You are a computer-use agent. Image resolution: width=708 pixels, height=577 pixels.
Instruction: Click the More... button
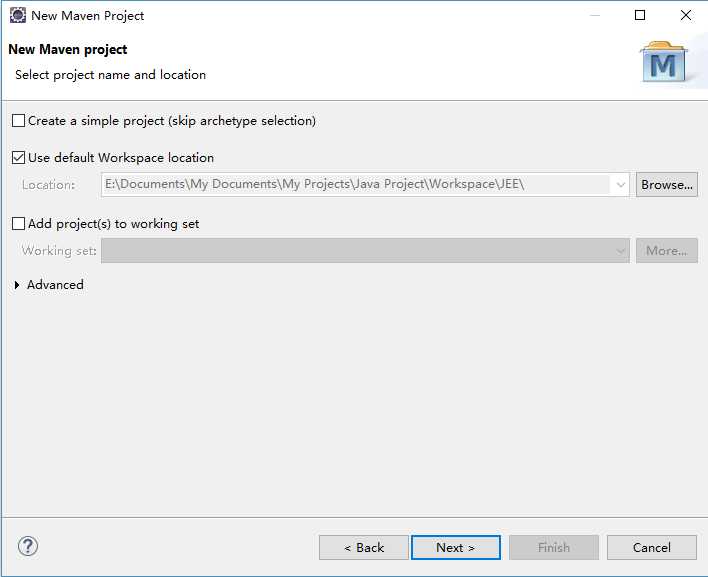point(666,251)
